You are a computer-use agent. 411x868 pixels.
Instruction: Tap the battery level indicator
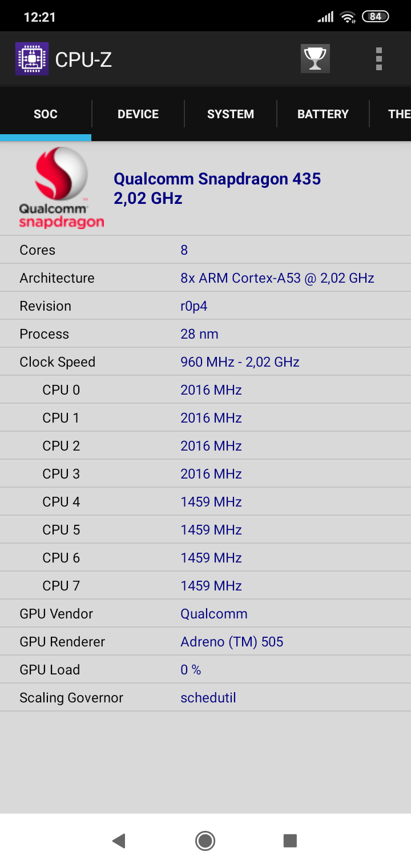point(375,17)
